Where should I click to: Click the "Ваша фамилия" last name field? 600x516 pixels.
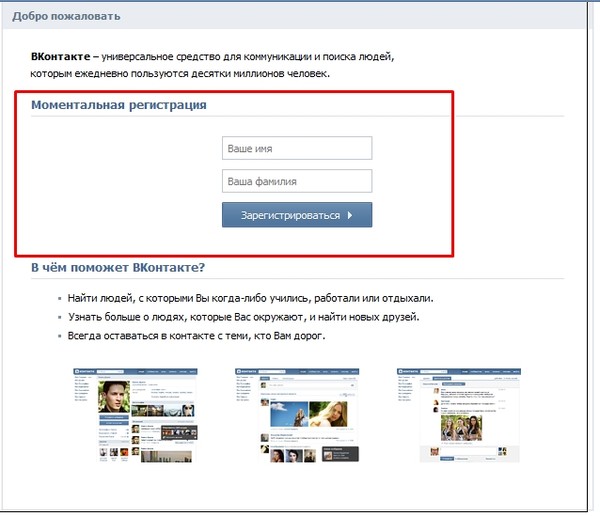coord(297,181)
